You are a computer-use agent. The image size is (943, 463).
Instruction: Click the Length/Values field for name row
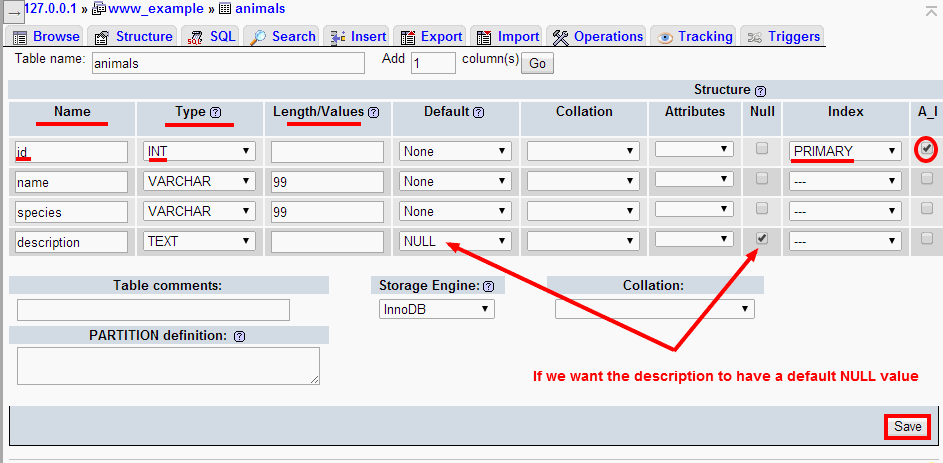(x=327, y=182)
